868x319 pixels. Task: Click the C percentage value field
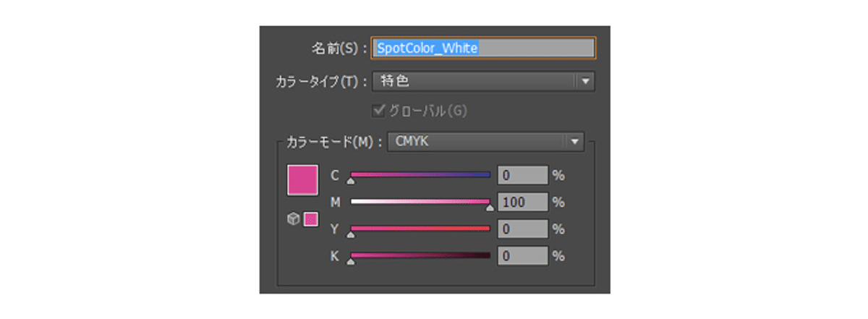[522, 175]
